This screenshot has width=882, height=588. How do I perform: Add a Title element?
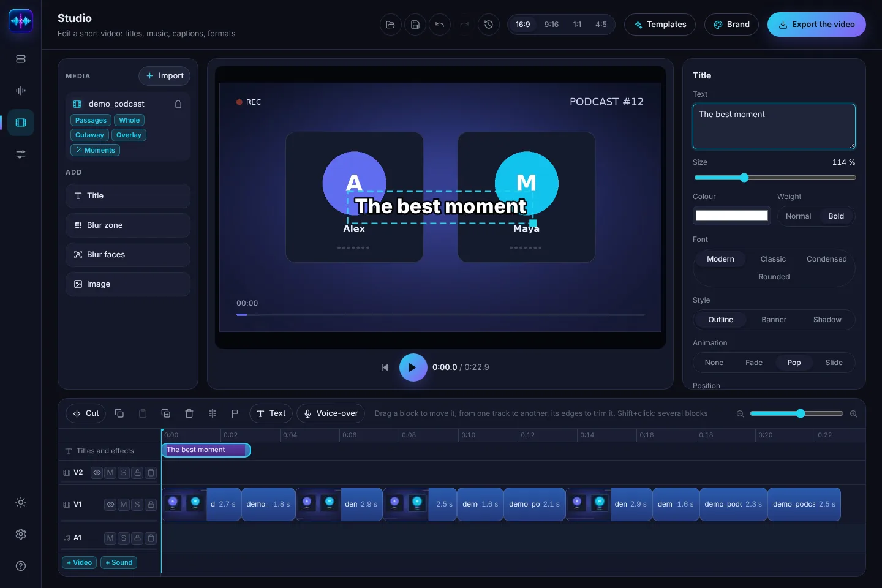(x=128, y=196)
